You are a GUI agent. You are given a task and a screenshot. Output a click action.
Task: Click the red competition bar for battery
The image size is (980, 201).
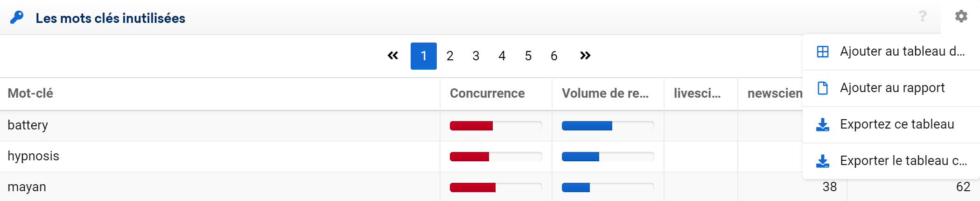pyautogui.click(x=471, y=126)
